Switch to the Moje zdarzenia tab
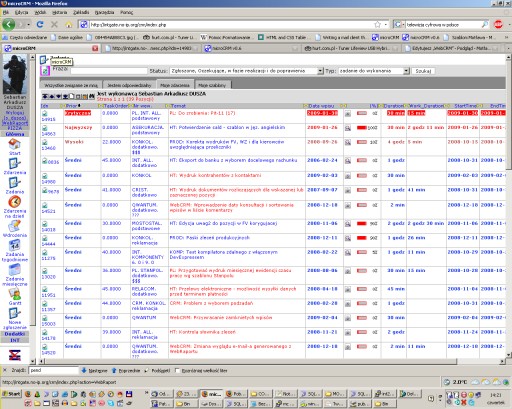This screenshot has height=409, width=512. pos(175,85)
